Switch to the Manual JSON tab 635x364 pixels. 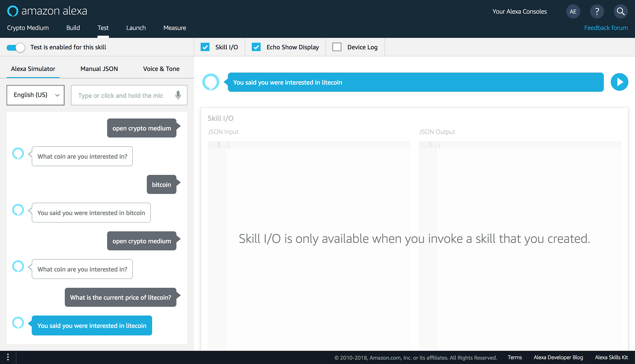99,69
